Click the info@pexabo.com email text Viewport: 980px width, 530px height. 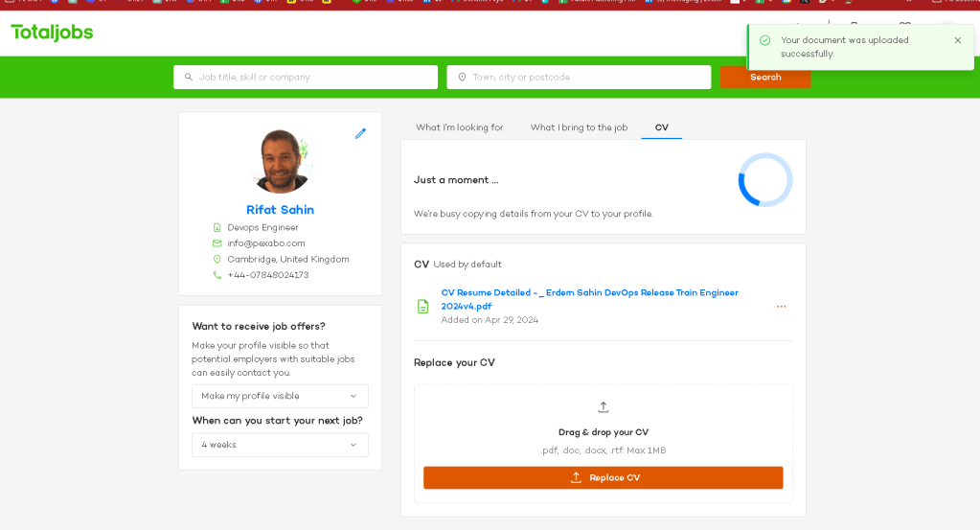[266, 243]
